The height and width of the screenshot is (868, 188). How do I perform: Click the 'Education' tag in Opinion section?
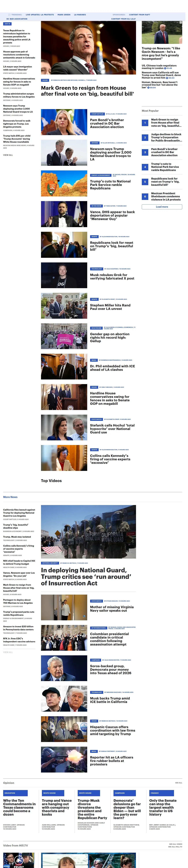[15, 793]
